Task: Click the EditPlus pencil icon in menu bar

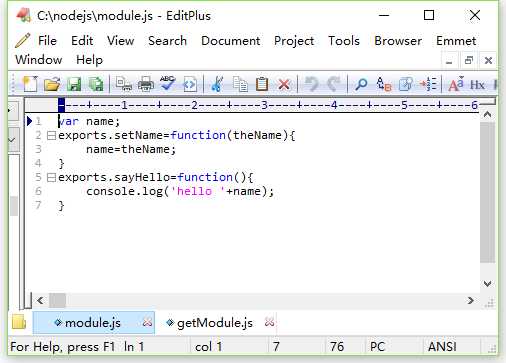Action: (x=23, y=41)
